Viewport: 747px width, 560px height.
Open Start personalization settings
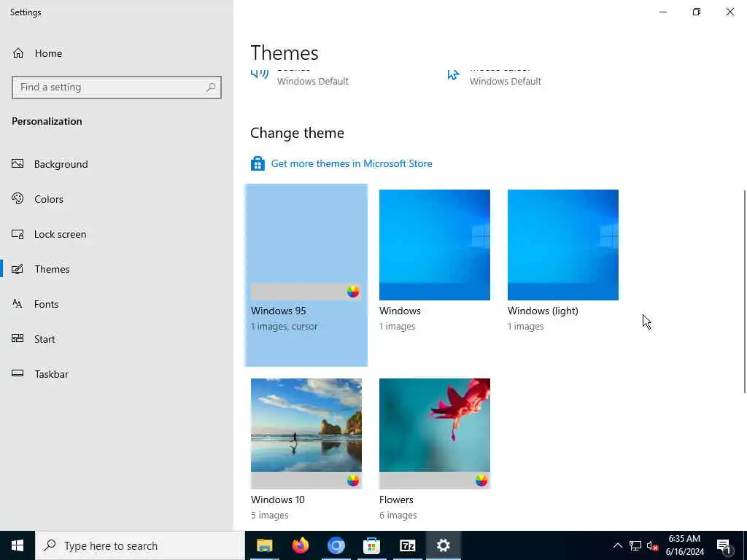pyautogui.click(x=34, y=339)
